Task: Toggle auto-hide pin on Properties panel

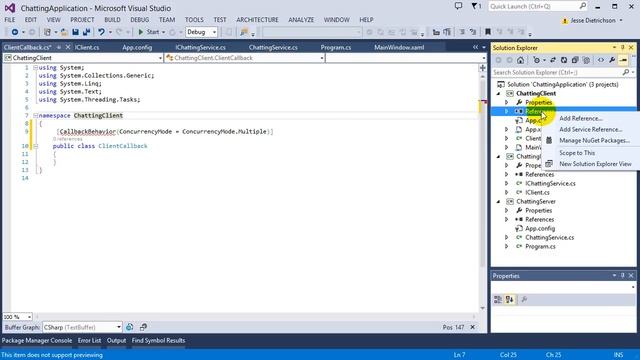Action: click(x=623, y=276)
